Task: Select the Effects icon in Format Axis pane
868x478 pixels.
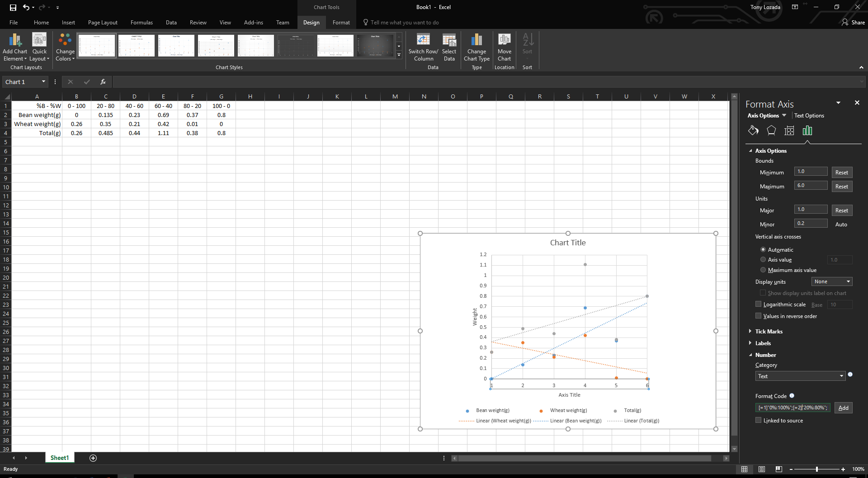Action: 771,130
